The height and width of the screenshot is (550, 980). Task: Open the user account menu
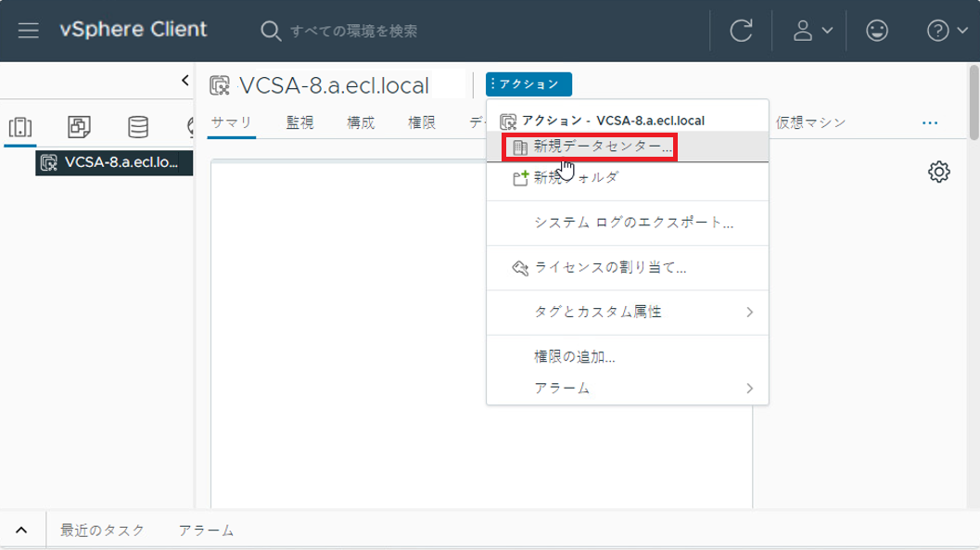(x=812, y=30)
